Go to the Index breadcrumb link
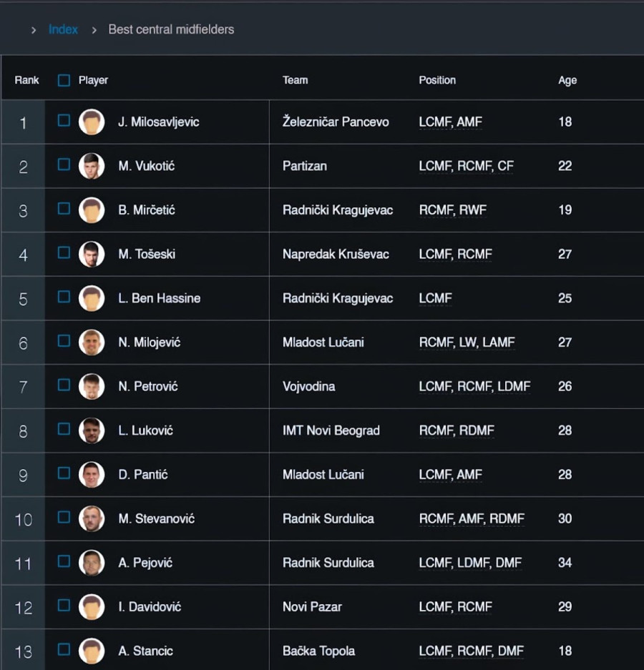Screen dimensions: 644x670 click(x=63, y=29)
